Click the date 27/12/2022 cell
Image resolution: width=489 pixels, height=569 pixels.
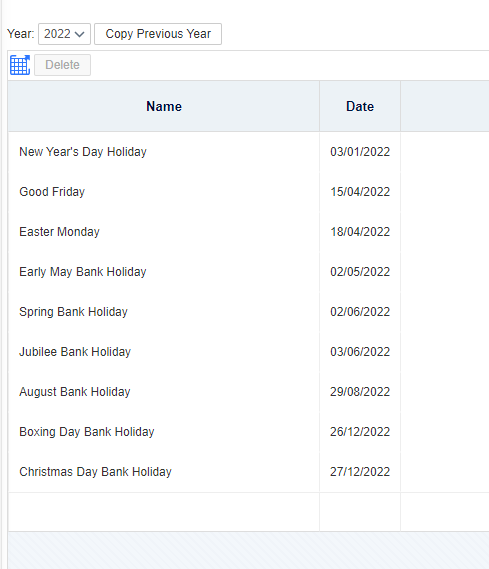(360, 472)
